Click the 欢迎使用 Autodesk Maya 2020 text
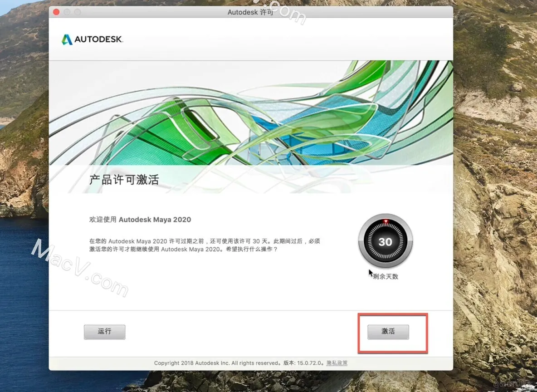Image resolution: width=537 pixels, height=392 pixels. click(140, 220)
